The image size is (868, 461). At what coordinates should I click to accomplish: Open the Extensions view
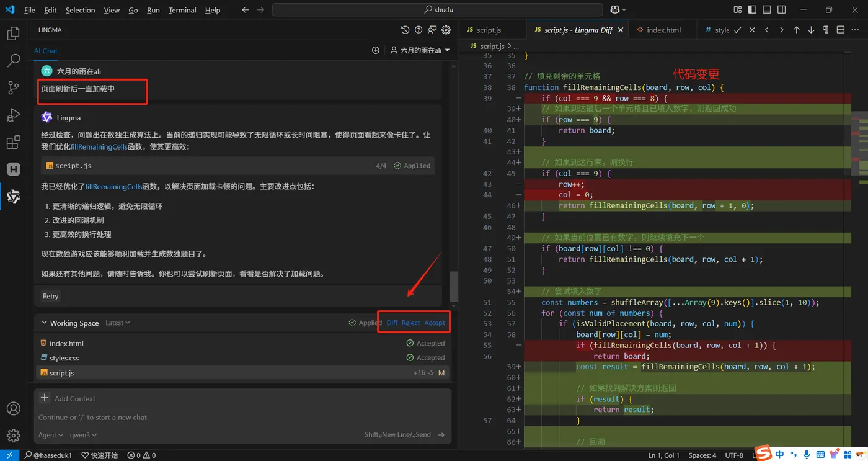click(13, 143)
